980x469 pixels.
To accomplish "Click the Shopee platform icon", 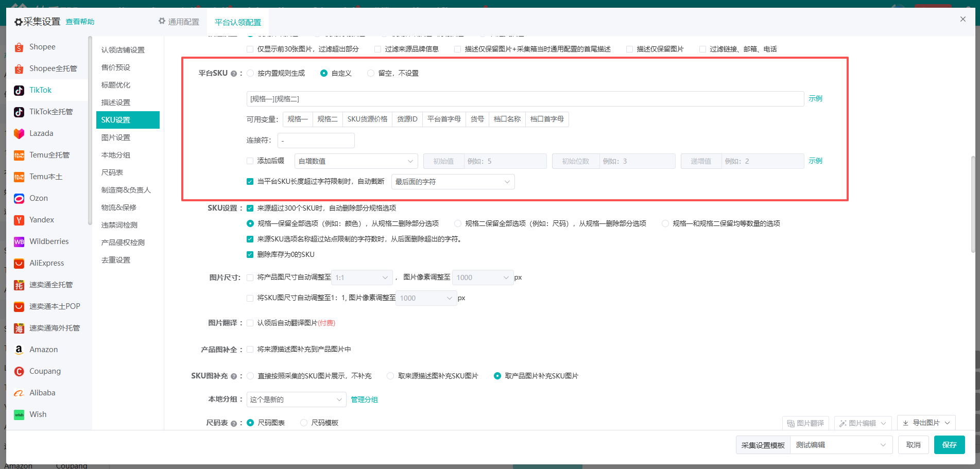I will click(x=19, y=47).
